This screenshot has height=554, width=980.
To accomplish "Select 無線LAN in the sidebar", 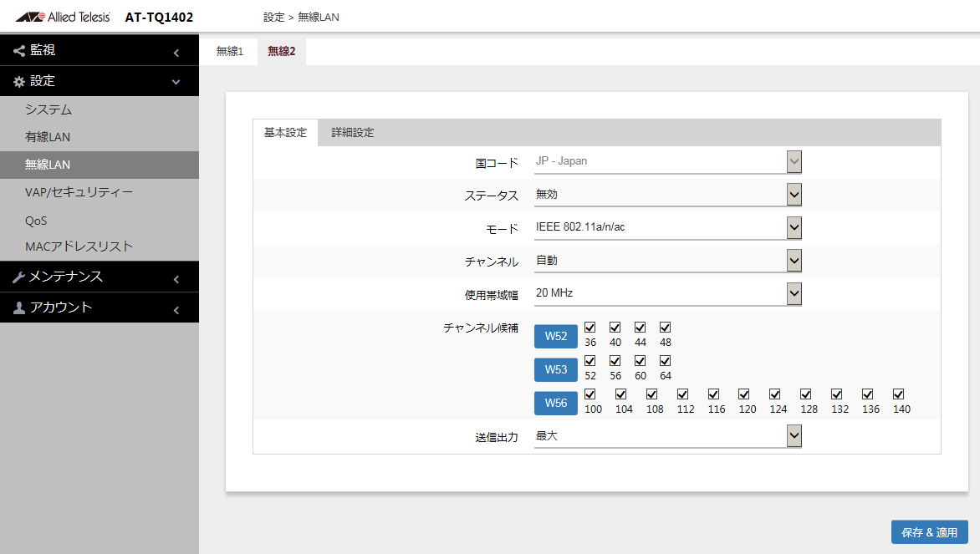I will pyautogui.click(x=100, y=165).
